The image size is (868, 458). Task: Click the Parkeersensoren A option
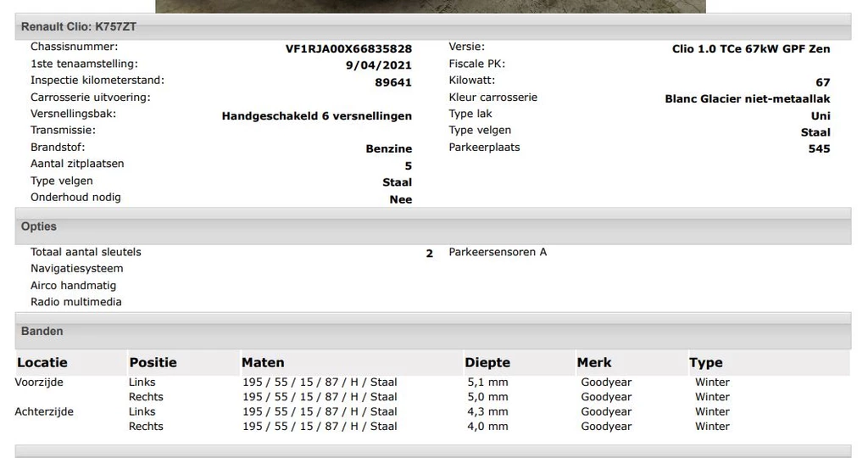(x=498, y=253)
